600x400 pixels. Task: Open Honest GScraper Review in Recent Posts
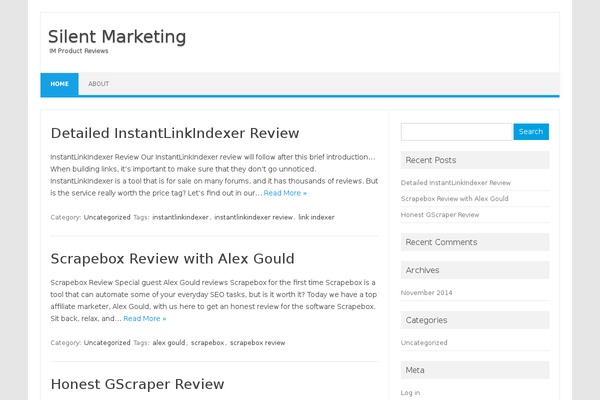[x=437, y=216]
